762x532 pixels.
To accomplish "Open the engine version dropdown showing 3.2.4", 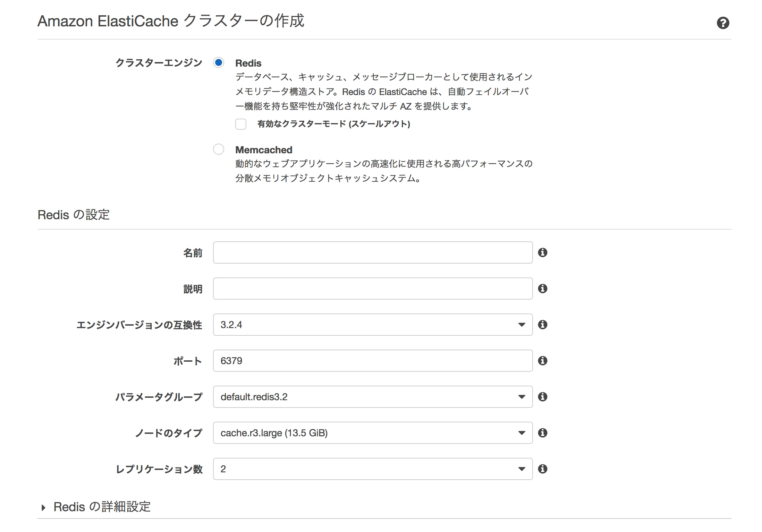I will (x=373, y=325).
